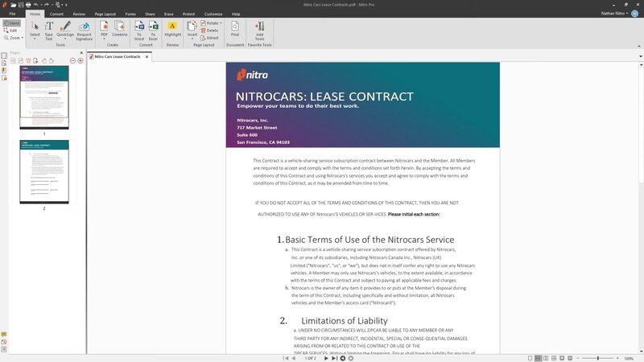Select Nitro Cars Lease Contracts document tab

(118, 56)
